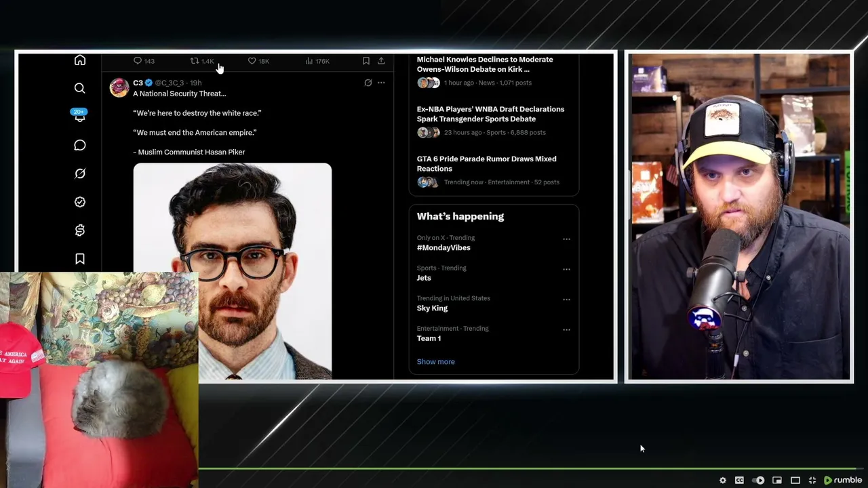Open Bookmarks in the X sidebar
The image size is (868, 488).
[x=80, y=259]
